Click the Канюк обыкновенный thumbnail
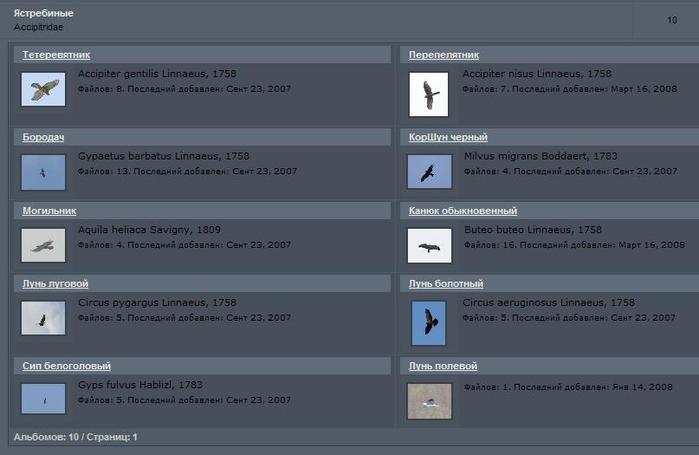The width and height of the screenshot is (699, 455). click(430, 245)
